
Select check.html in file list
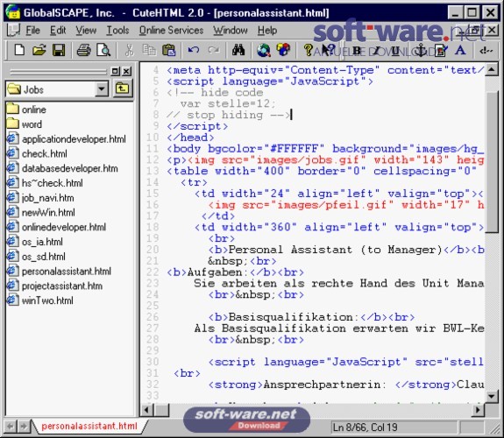[37, 154]
